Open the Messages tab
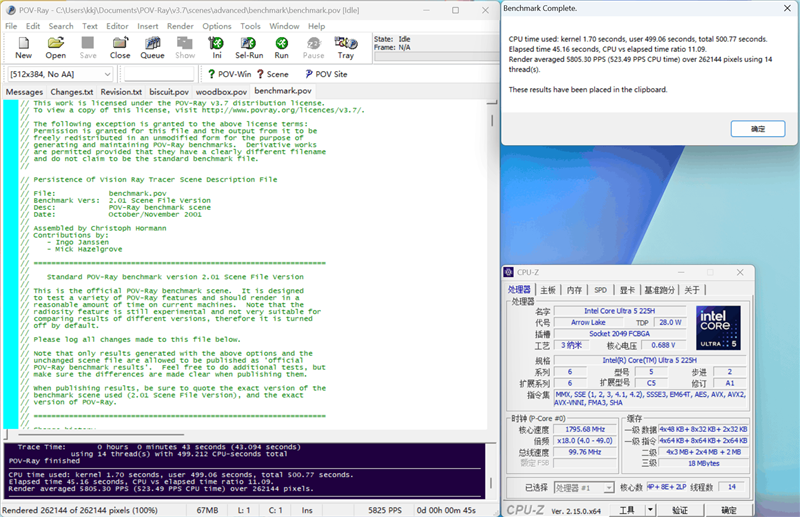Screen dimensions: 800x517 [24, 91]
